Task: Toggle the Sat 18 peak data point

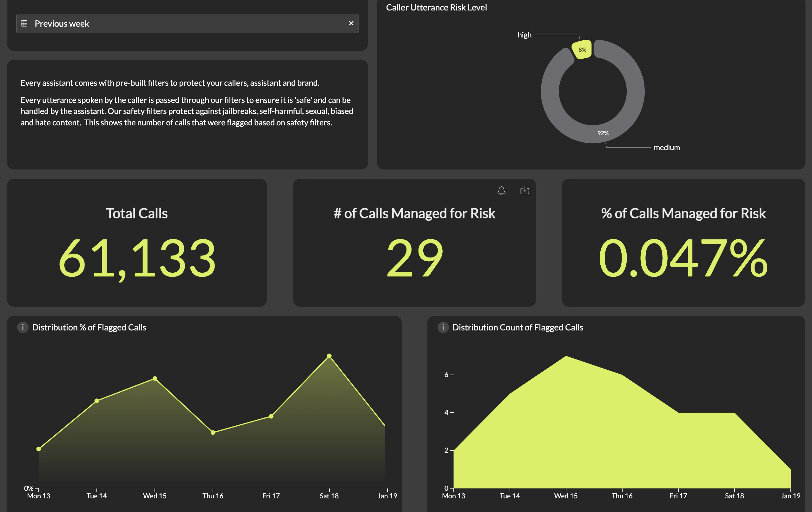Action: pos(329,356)
